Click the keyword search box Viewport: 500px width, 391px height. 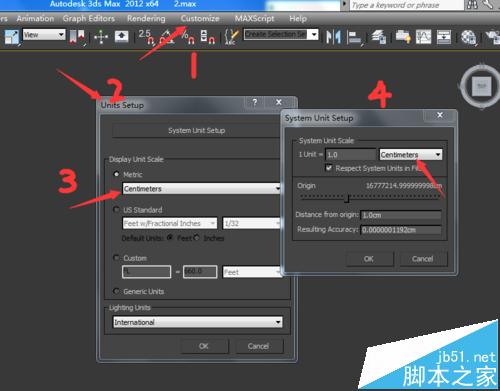click(x=406, y=5)
